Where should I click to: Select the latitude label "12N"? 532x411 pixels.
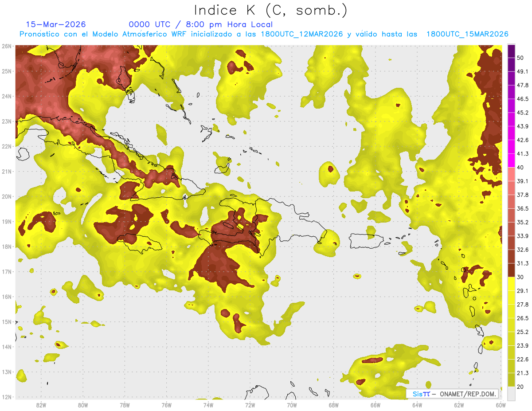[7, 397]
